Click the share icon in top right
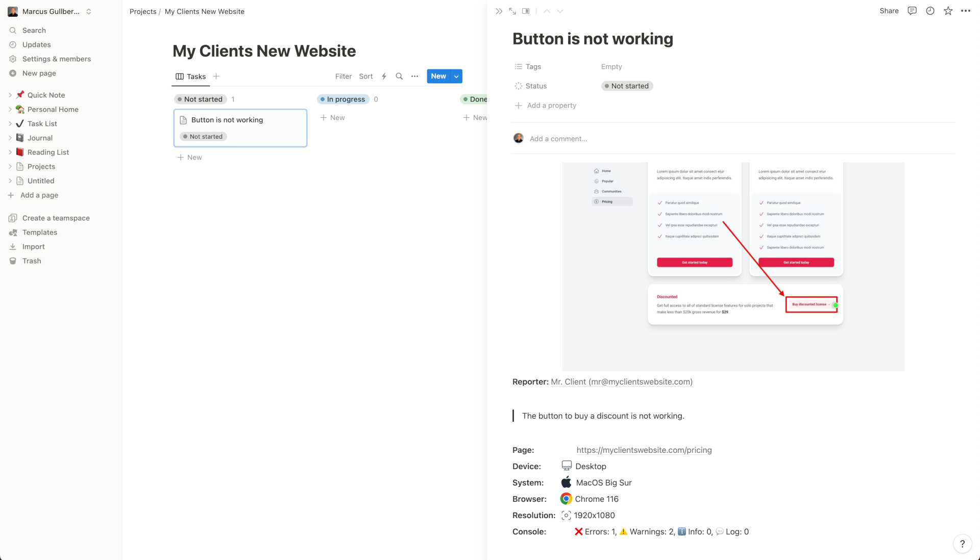This screenshot has width=980, height=560. click(889, 11)
